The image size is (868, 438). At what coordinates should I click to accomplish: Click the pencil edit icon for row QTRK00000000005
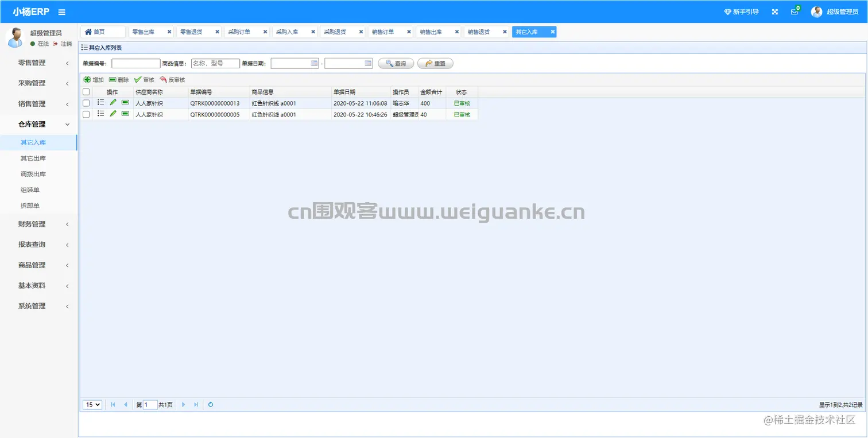tap(113, 114)
